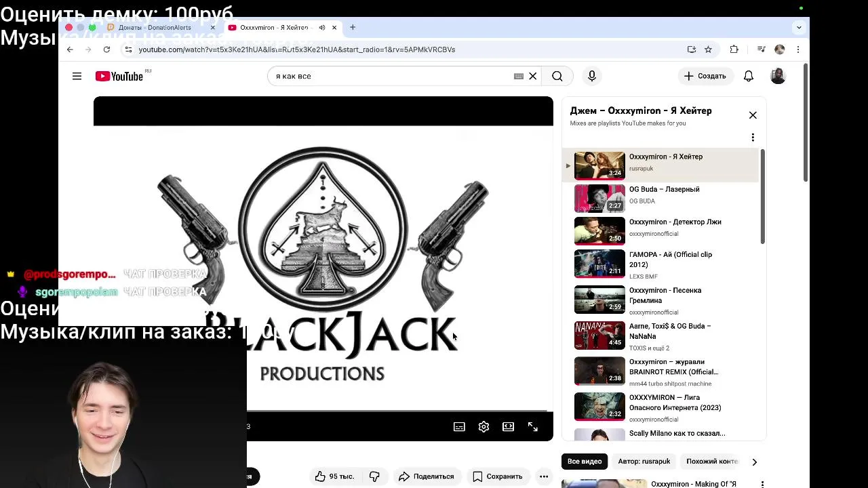Click the address bar URL

click(297, 49)
